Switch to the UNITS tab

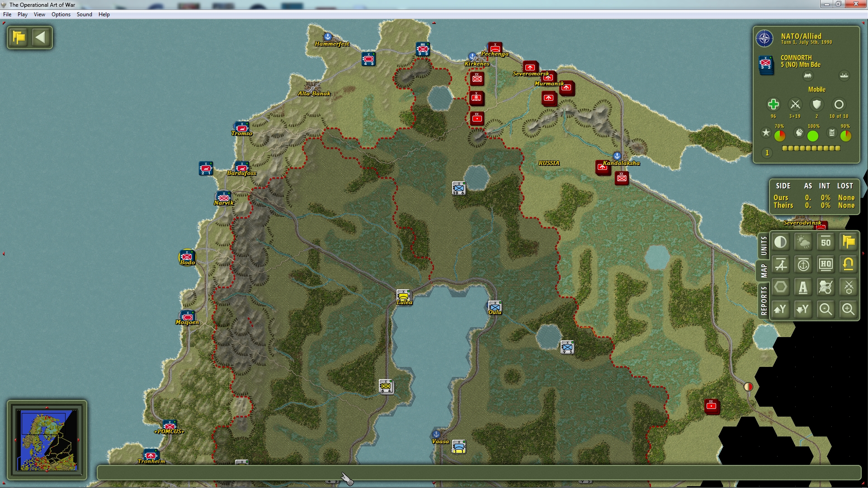click(x=764, y=246)
